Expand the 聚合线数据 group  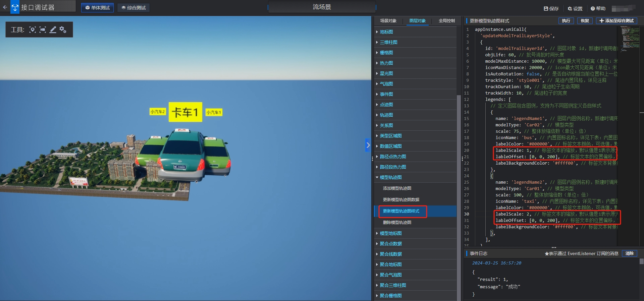[x=415, y=254]
